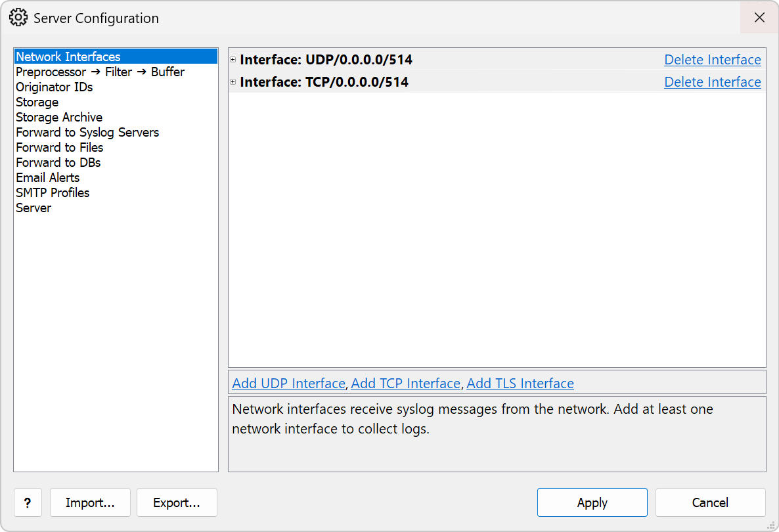Add a TLS interface
The image size is (779, 532).
click(520, 384)
